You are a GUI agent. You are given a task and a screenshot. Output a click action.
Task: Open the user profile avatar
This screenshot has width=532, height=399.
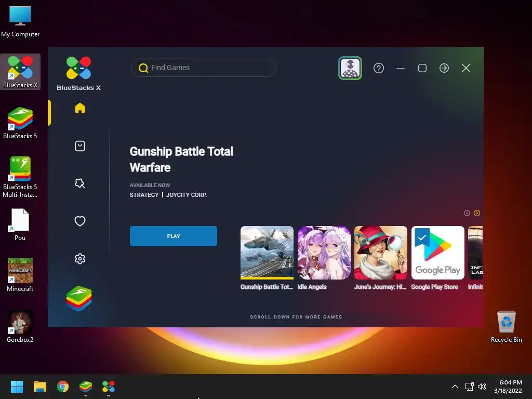pos(350,68)
